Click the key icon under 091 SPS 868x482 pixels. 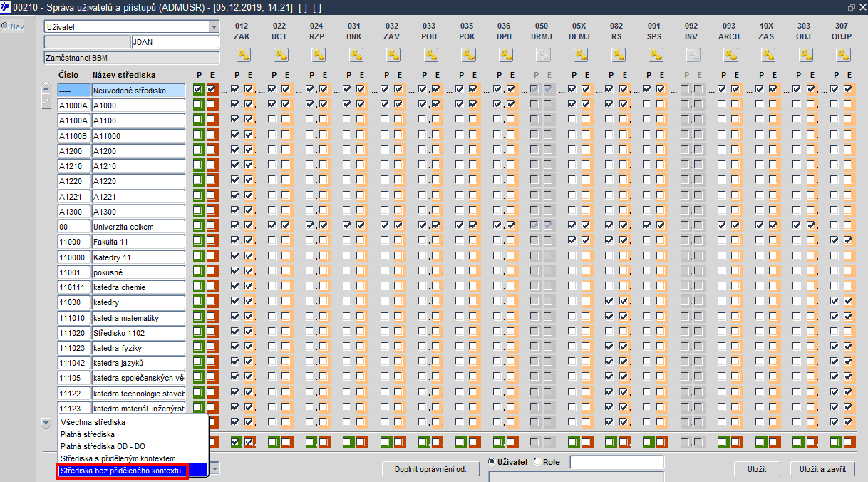click(656, 54)
